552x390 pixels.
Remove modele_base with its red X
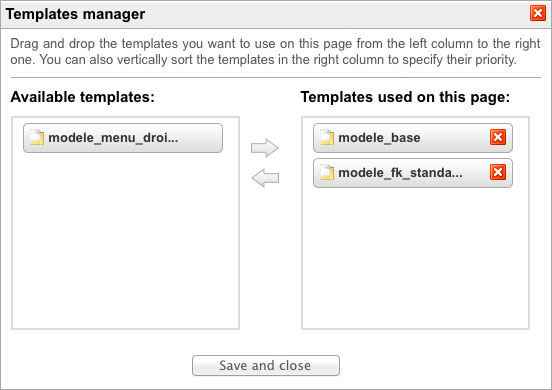coord(498,137)
